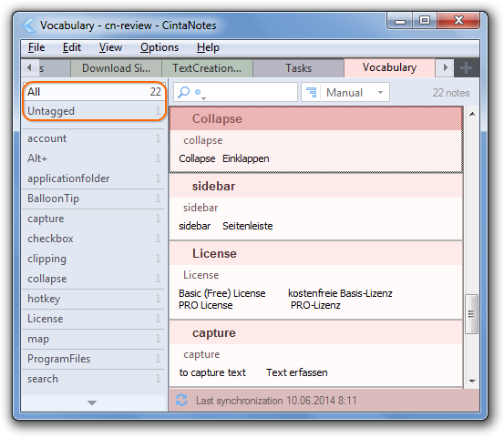Add a new section with plus icon
The image size is (504, 438).
point(466,67)
